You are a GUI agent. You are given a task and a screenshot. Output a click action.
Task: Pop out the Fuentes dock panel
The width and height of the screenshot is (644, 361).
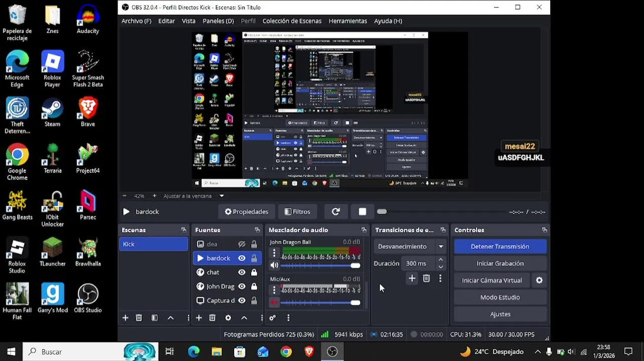point(257,230)
